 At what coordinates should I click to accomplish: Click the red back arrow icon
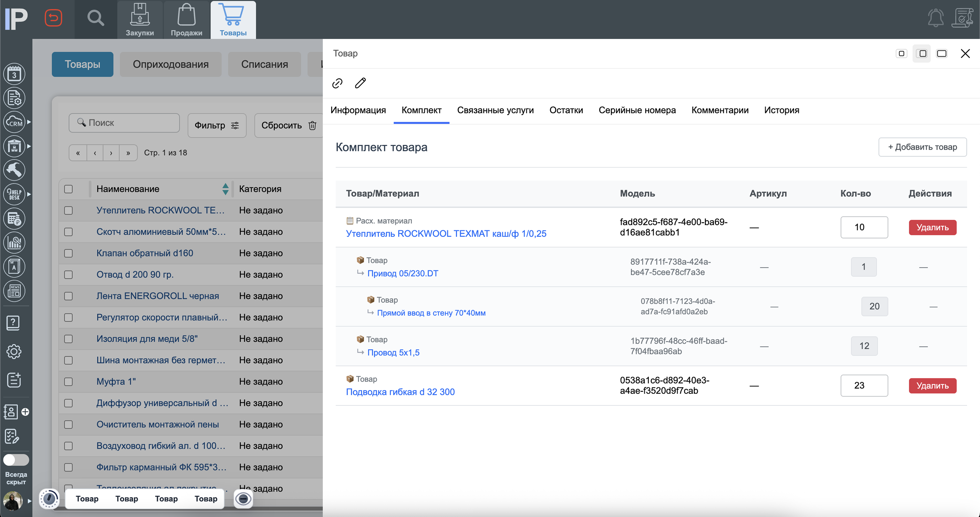point(53,18)
